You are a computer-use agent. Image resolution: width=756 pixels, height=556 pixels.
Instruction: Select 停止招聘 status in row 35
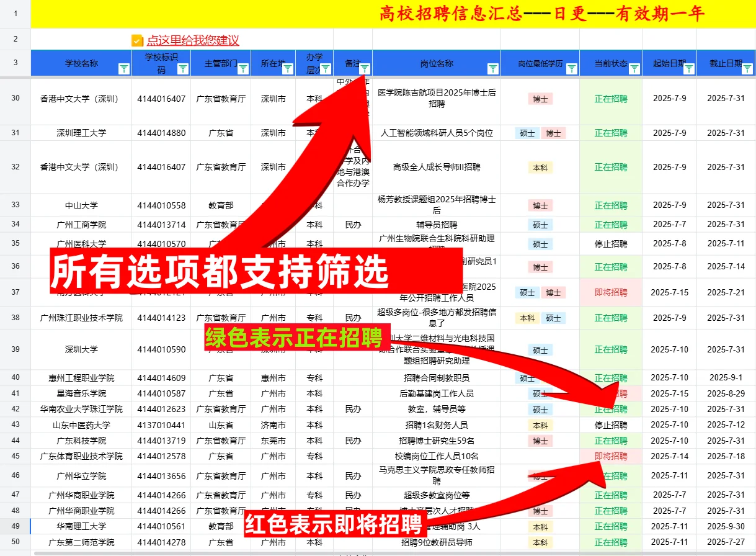(x=611, y=244)
